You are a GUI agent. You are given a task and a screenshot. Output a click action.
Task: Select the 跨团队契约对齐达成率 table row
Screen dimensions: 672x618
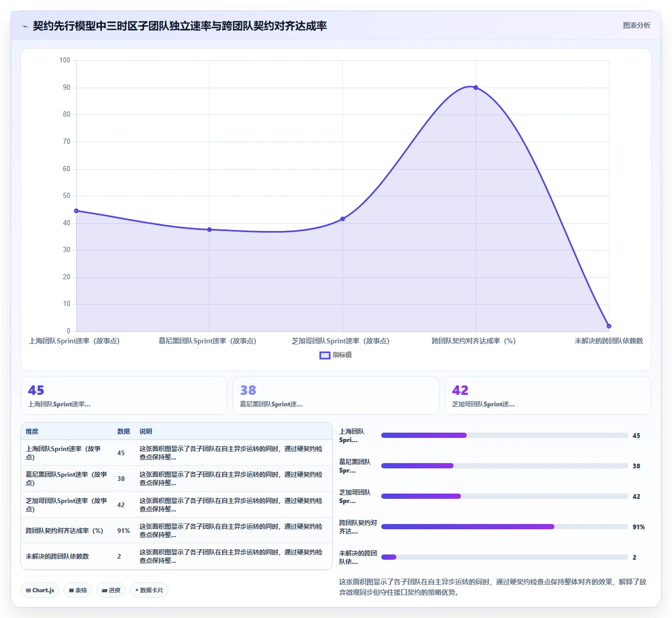(x=176, y=531)
